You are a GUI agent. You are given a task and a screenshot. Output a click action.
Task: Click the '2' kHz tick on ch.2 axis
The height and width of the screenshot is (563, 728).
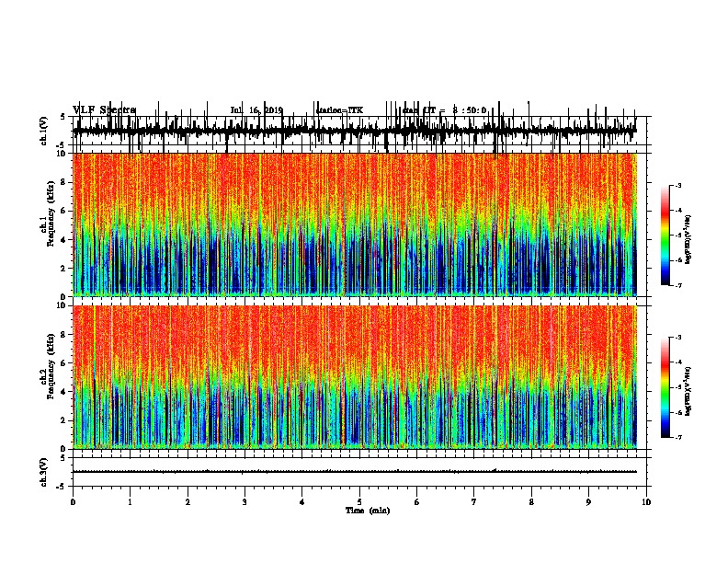(64, 420)
